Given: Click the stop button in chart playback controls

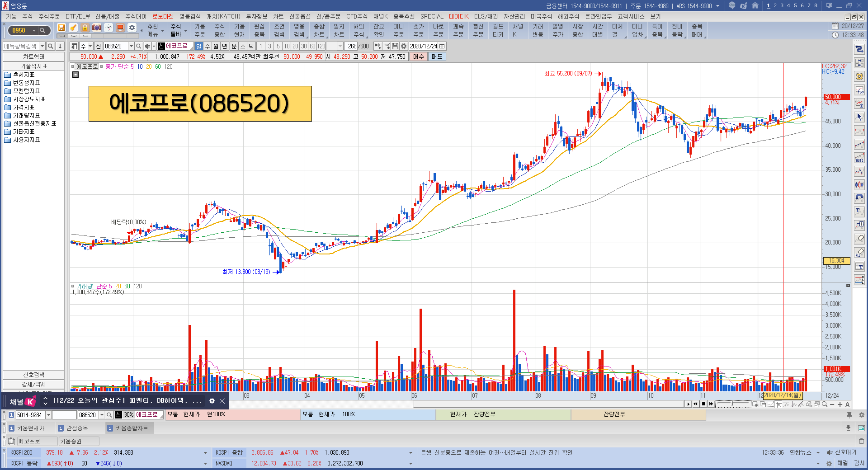Looking at the screenshot, I should 703,404.
